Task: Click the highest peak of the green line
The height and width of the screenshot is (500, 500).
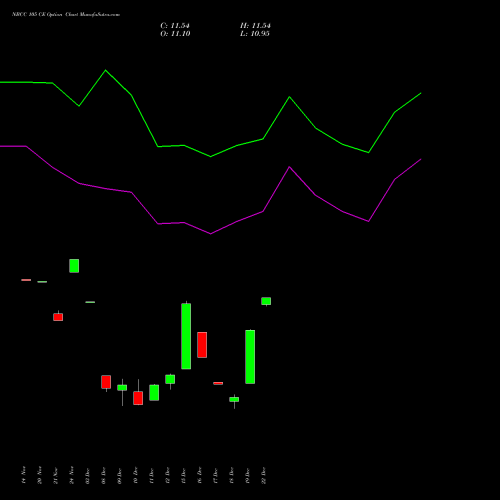Action: tap(106, 70)
